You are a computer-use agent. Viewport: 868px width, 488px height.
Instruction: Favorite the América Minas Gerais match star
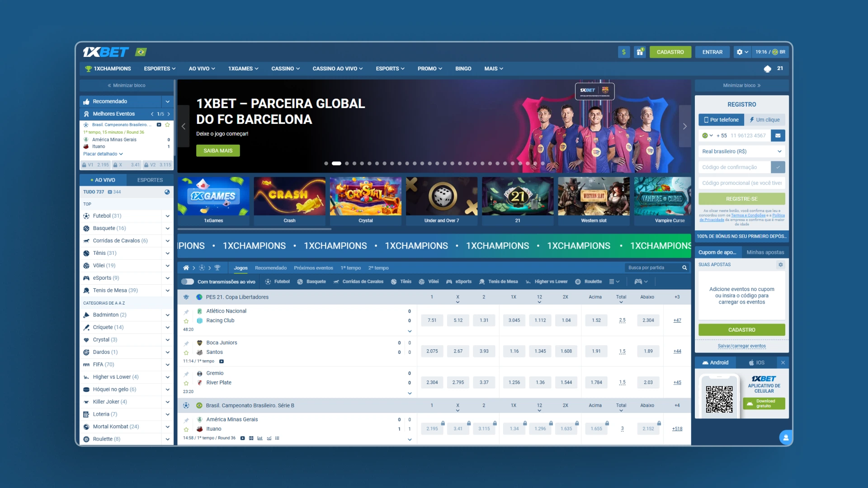[x=186, y=429]
